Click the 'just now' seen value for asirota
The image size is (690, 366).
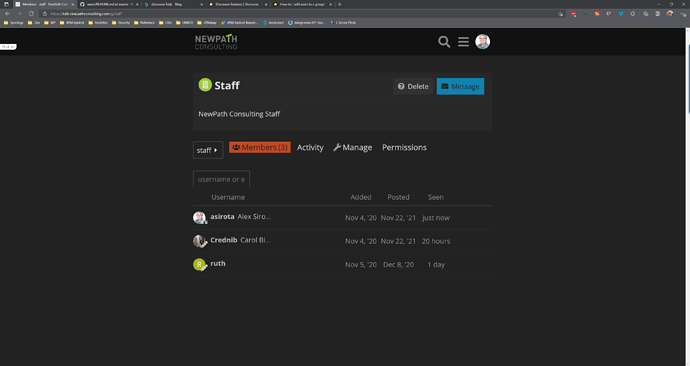(436, 218)
